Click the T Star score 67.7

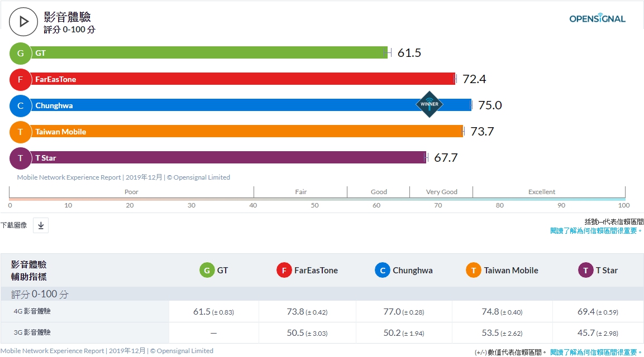coord(446,158)
